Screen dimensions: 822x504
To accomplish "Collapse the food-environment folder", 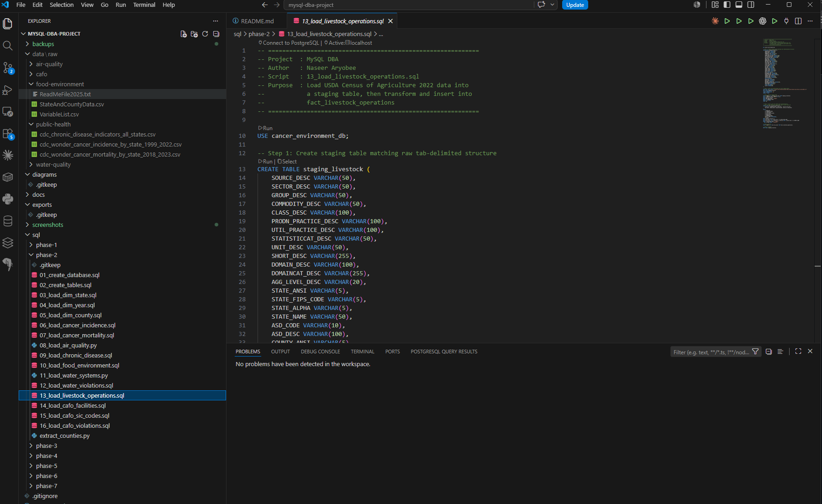I will point(60,84).
